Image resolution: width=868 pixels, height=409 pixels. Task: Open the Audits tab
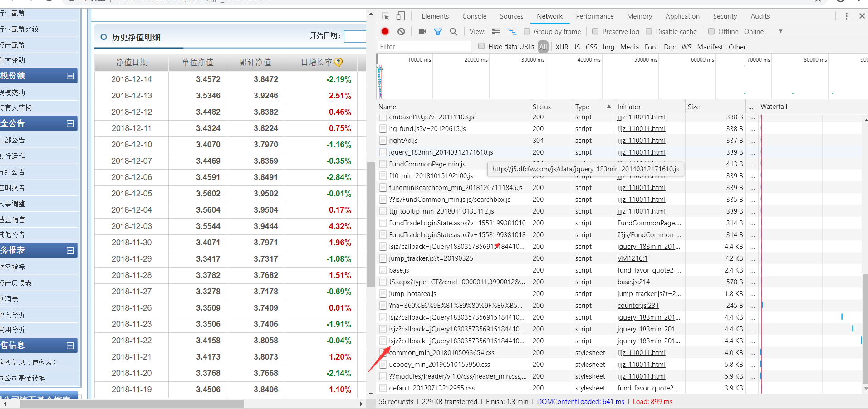click(760, 16)
